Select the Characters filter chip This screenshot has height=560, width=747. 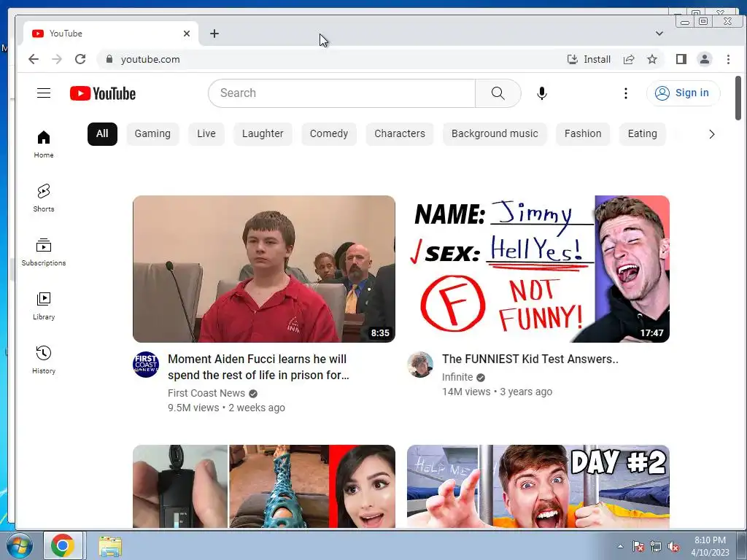[x=400, y=134]
